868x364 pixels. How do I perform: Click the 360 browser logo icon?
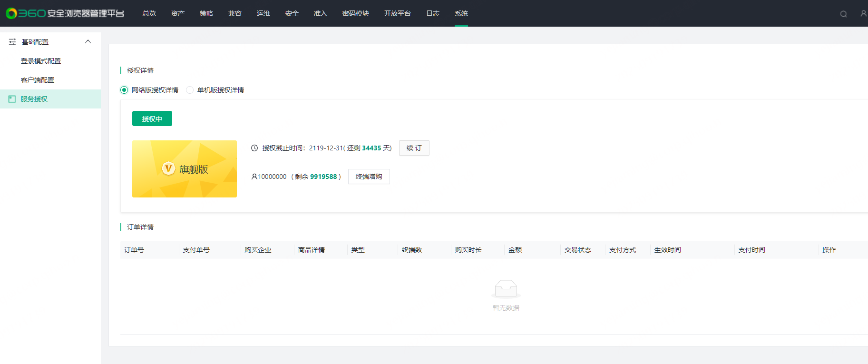[11, 13]
